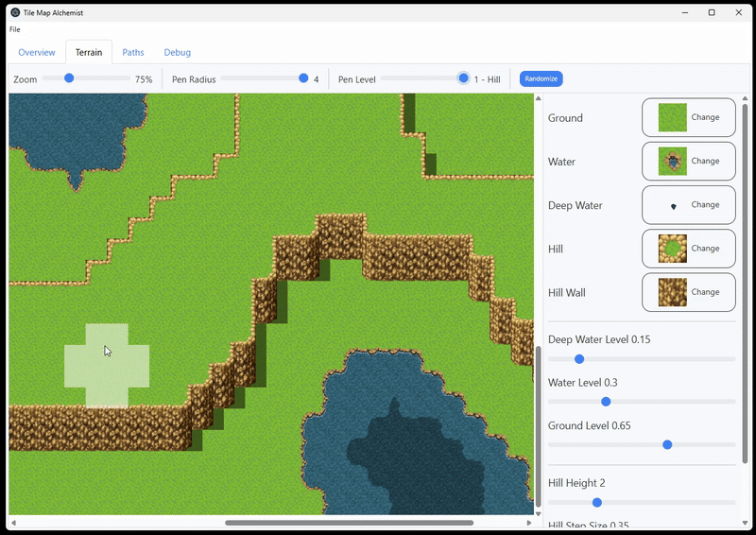Click the Water Level slider handle
This screenshot has height=535, width=756.
[x=606, y=402]
